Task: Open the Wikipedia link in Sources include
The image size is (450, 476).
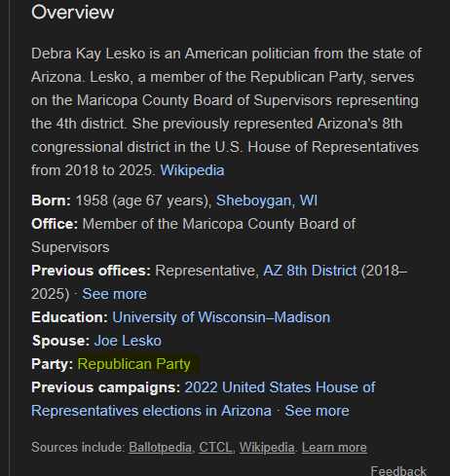Action: 267,447
